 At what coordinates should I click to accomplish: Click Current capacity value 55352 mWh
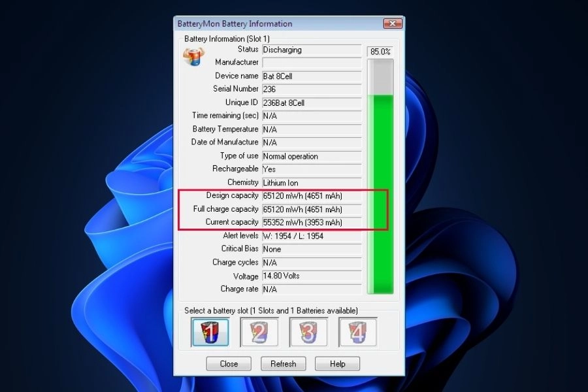point(312,222)
